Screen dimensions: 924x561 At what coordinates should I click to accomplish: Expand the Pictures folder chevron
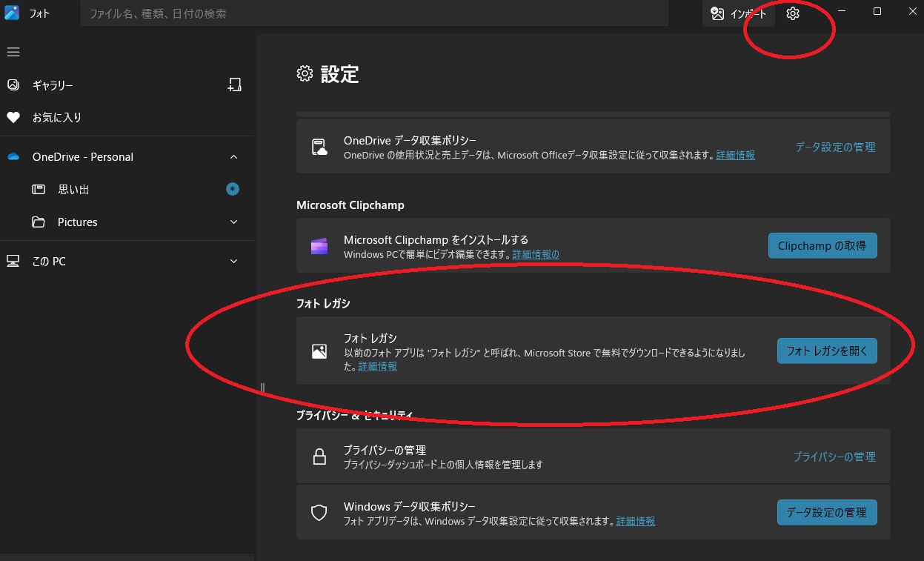[234, 222]
